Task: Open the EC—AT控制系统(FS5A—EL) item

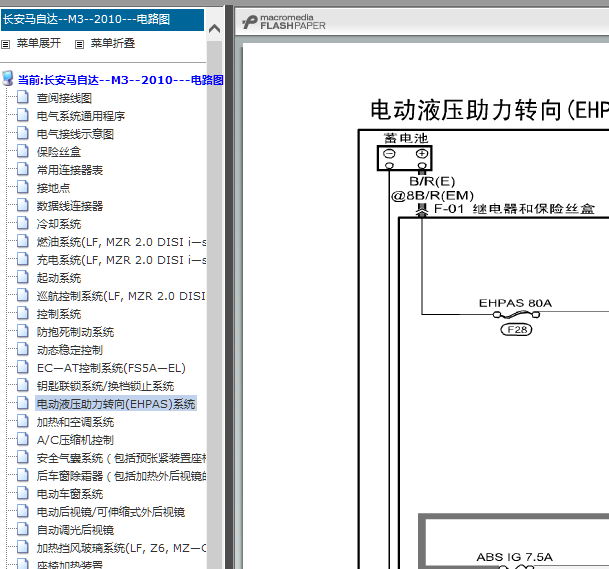Action: pyautogui.click(x=111, y=368)
